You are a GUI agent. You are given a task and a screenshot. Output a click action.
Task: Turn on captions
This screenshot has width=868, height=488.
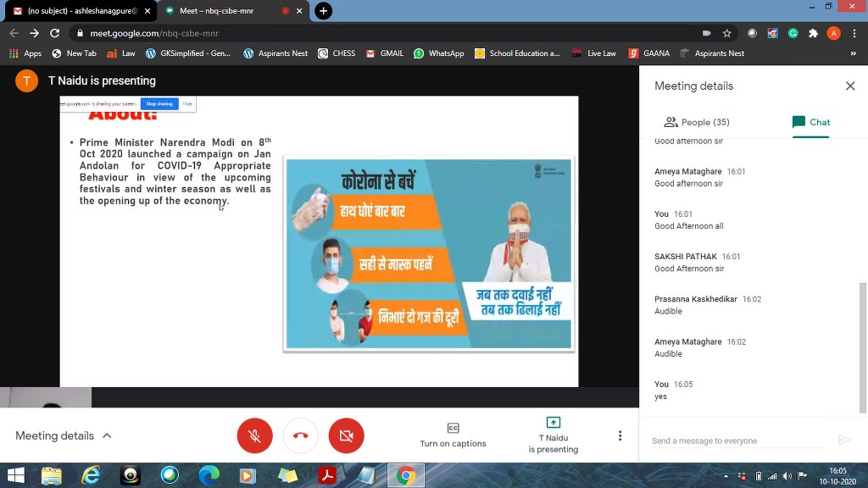[x=453, y=435]
